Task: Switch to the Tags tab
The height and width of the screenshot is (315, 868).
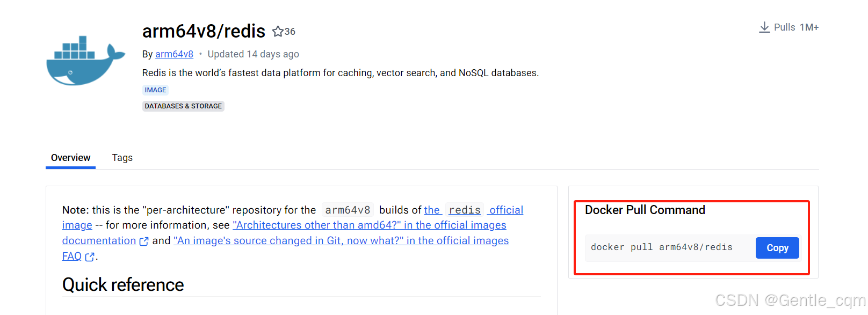Action: (122, 157)
